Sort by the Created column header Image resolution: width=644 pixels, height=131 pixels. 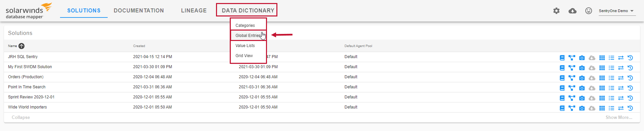(x=139, y=46)
